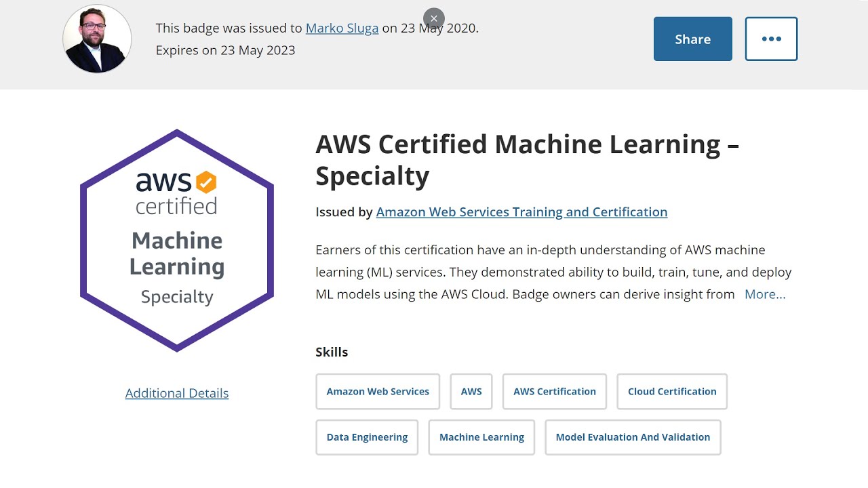Open Marko Sluga's profile link
Screen dimensions: 868x488
(342, 28)
